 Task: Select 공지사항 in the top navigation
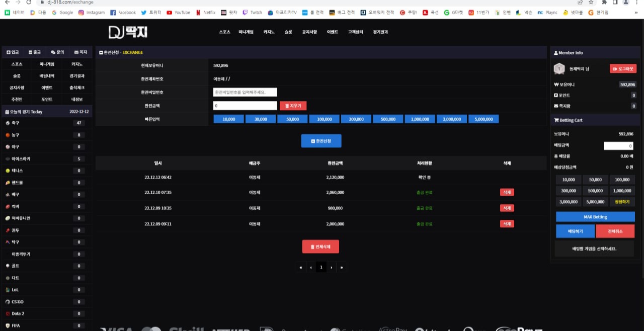[309, 32]
